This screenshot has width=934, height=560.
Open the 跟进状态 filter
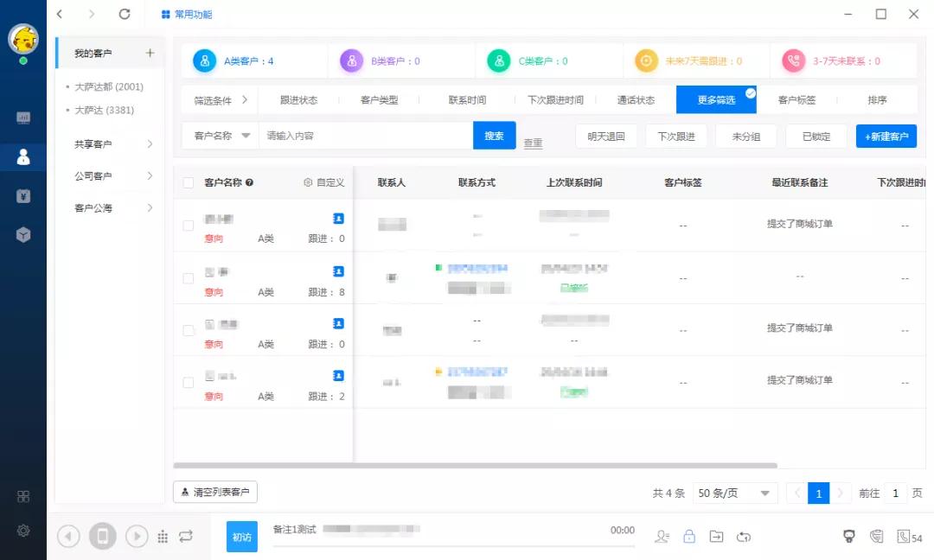[298, 100]
